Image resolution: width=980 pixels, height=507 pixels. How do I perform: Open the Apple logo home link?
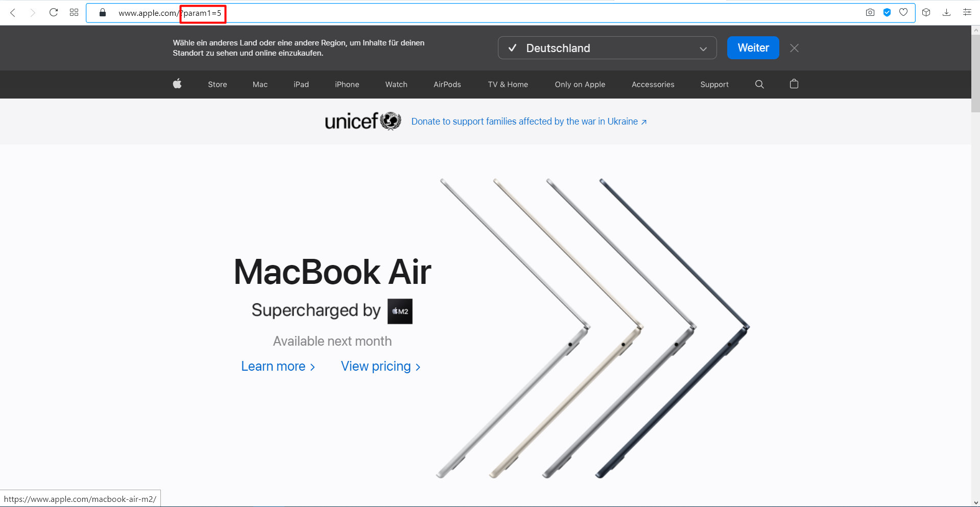[177, 84]
